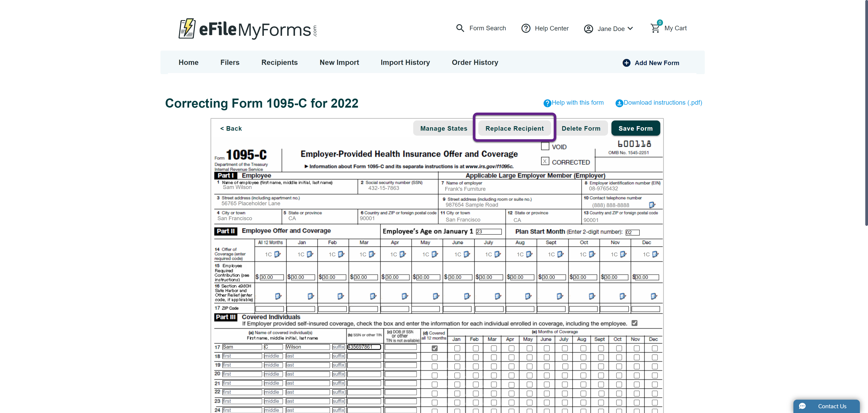Go back with the < Back link
868x413 pixels.
[x=231, y=128]
